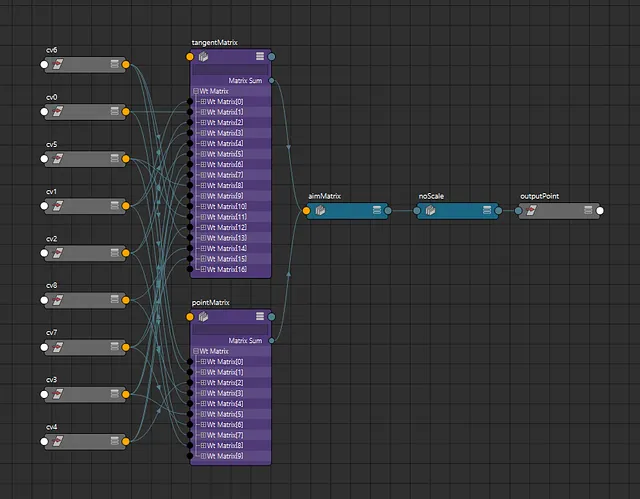
Task: Click the cv1 node's locator icon
Action: coord(59,205)
